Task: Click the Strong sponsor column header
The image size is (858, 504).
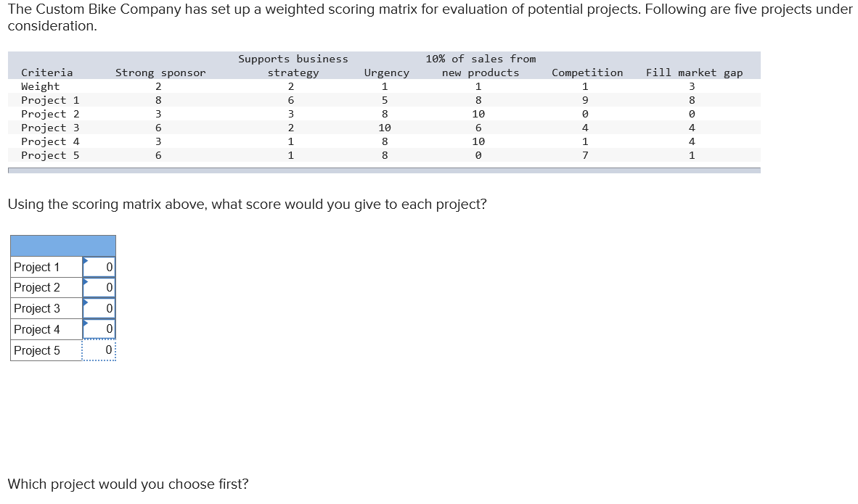Action: (159, 73)
